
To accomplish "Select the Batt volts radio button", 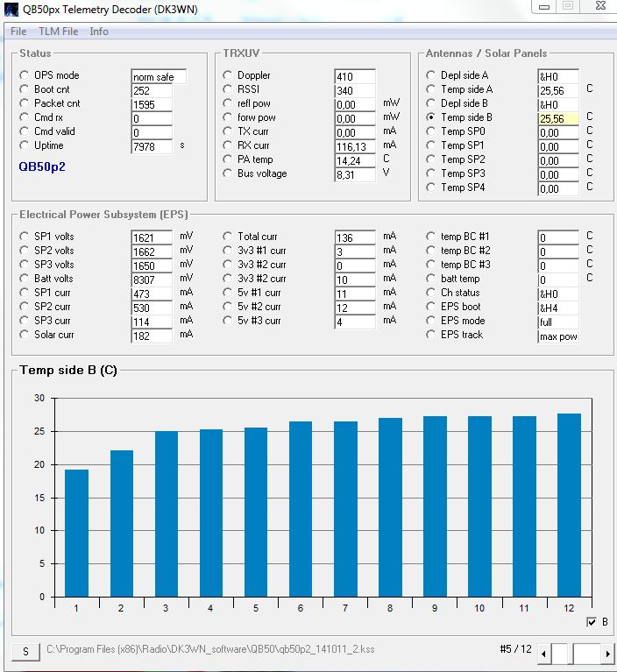I will [x=24, y=279].
